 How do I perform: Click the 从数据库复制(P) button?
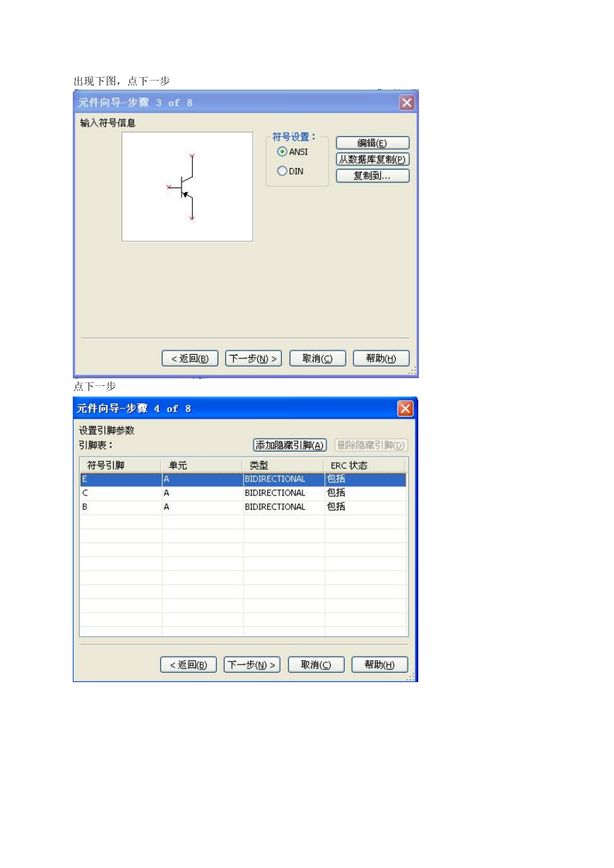[372, 159]
